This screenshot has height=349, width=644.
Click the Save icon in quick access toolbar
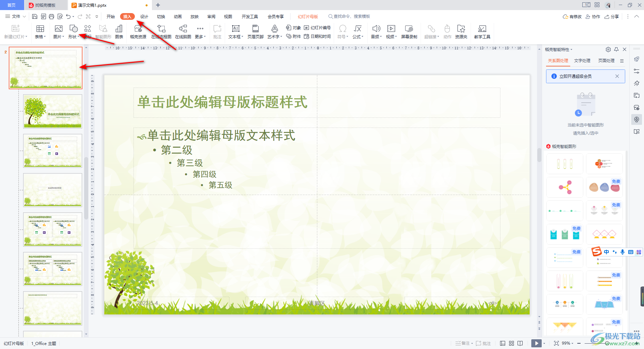(35, 16)
